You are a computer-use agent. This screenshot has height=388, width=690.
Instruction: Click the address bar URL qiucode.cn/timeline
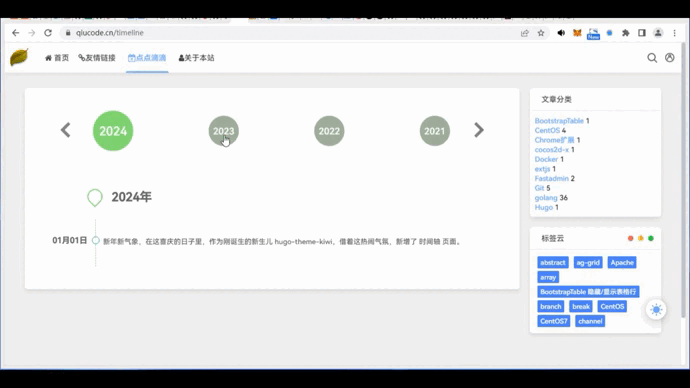click(x=110, y=33)
